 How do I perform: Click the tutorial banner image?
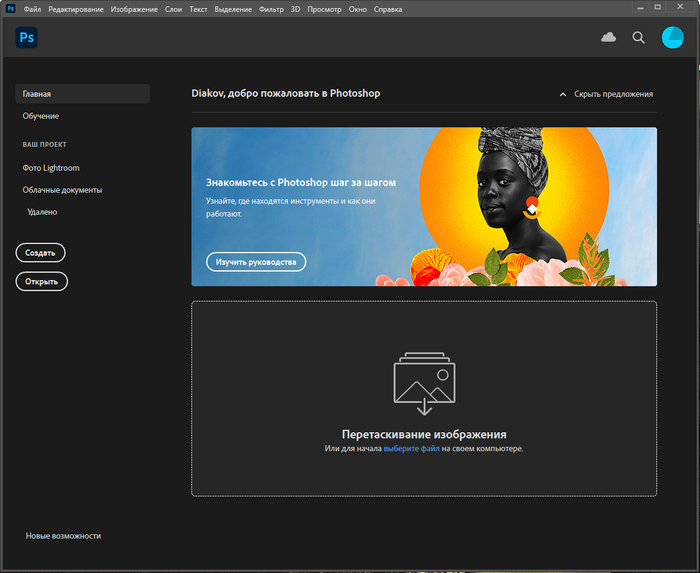424,207
